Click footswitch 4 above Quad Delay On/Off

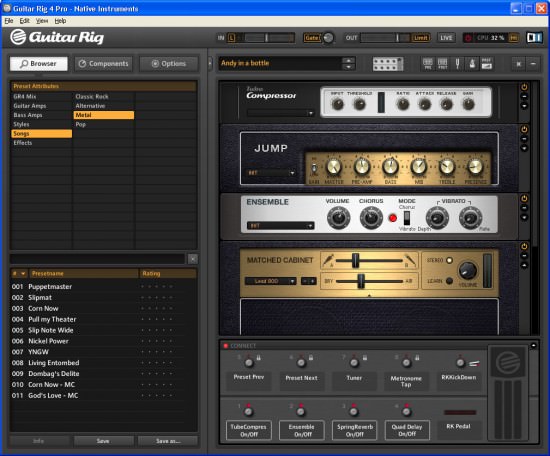point(407,411)
